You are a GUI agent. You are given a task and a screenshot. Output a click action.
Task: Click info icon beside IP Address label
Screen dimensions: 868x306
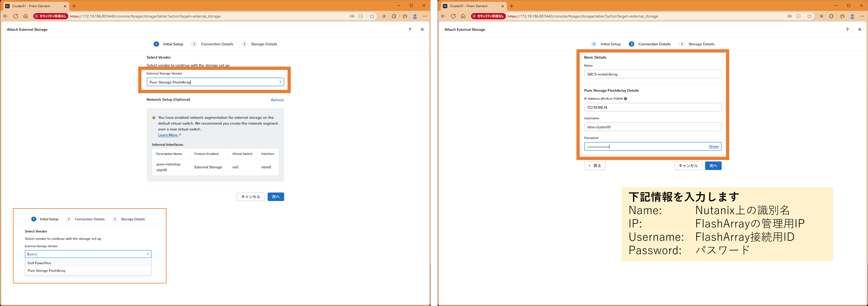tap(625, 99)
